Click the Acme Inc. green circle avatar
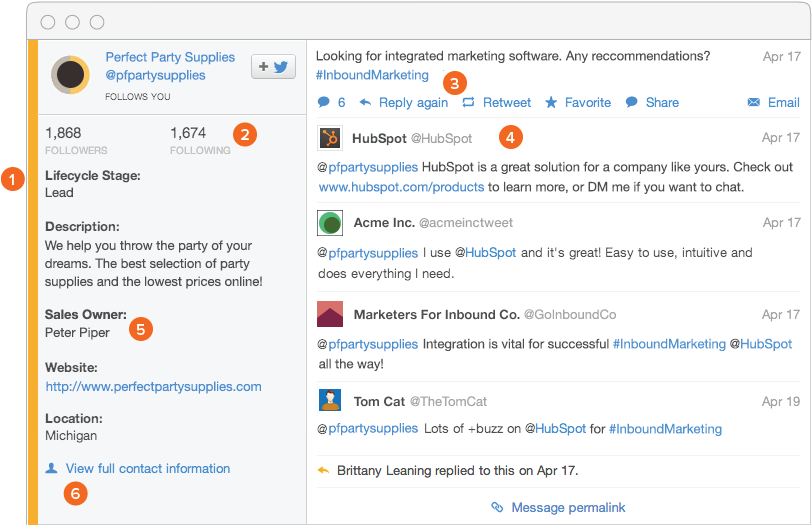 pyautogui.click(x=330, y=223)
